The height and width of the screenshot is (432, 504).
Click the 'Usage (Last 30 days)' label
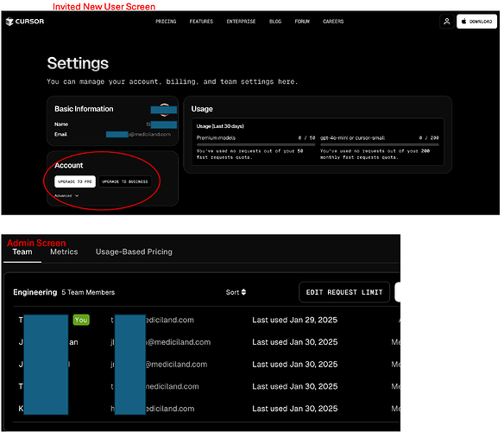pos(220,126)
